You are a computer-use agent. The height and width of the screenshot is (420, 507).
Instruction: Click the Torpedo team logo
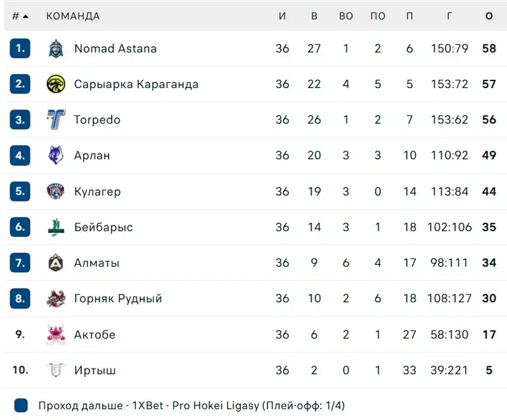click(56, 120)
